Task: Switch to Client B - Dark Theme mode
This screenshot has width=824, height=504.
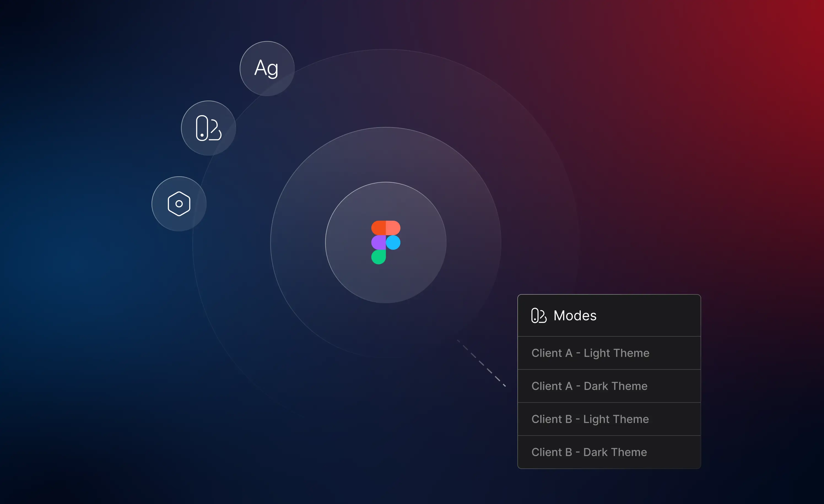Action: pos(609,452)
